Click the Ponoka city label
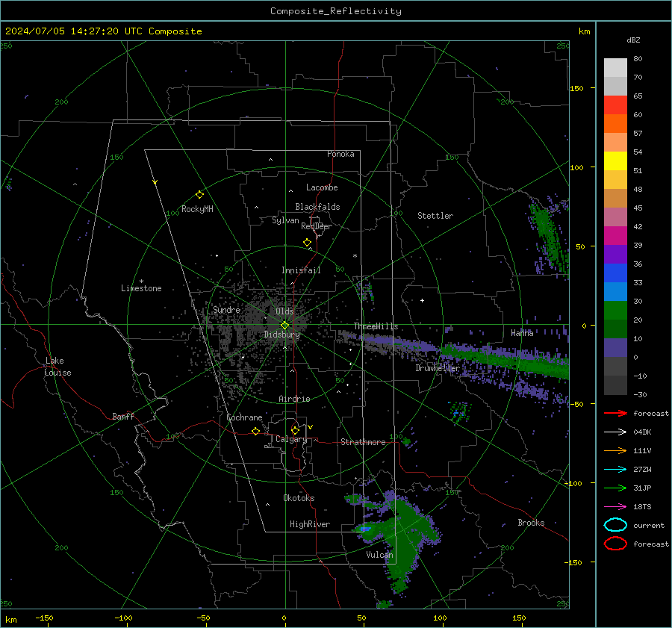672x628 pixels. 340,154
